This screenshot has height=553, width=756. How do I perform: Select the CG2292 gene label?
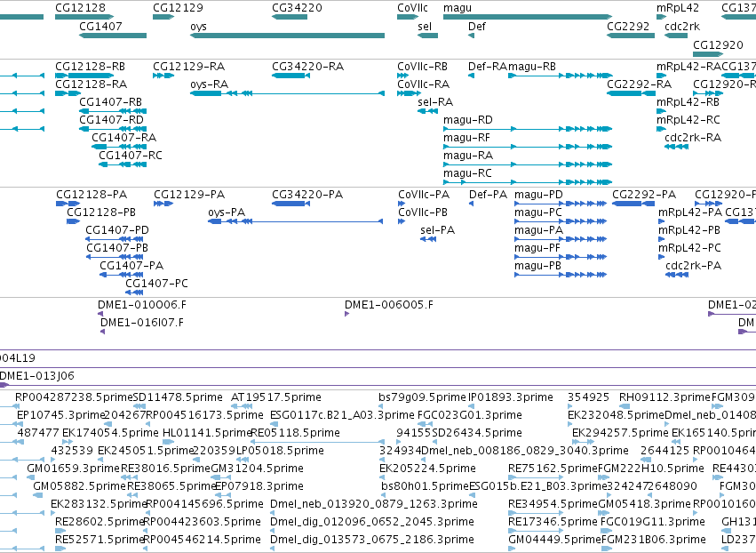628,26
